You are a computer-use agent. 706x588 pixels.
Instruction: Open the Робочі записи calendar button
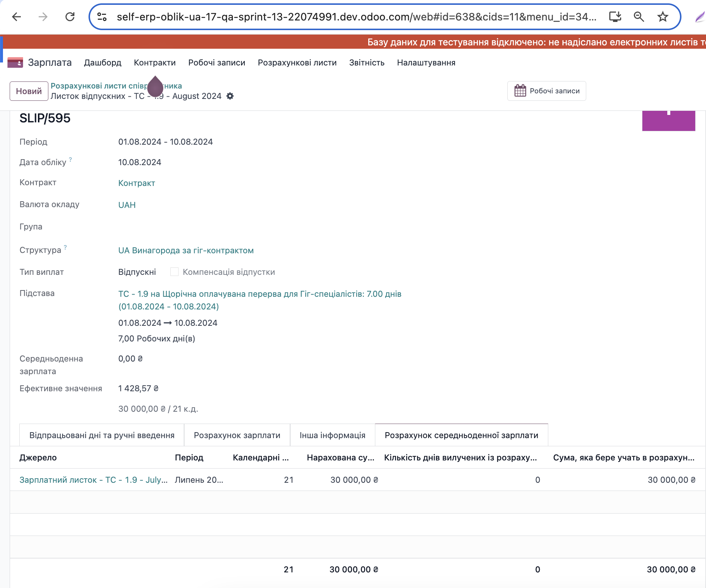tap(546, 91)
